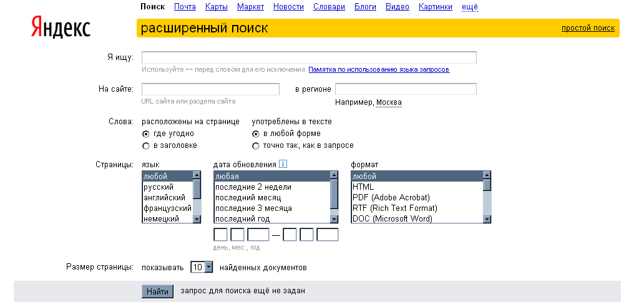This screenshot has height=307, width=644.
Task: Open Словари in top navigation
Action: coord(329,7)
